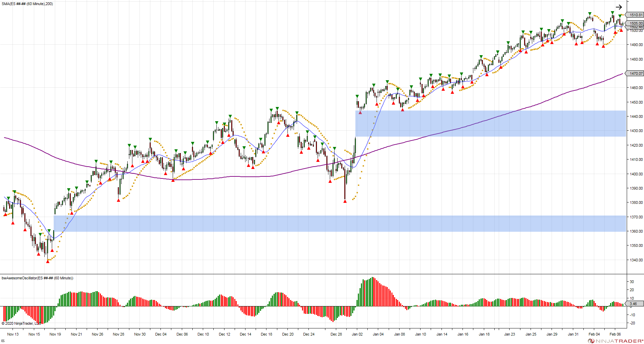Click the 1410.00 price axis label
This screenshot has width=644, height=344.
[636, 159]
